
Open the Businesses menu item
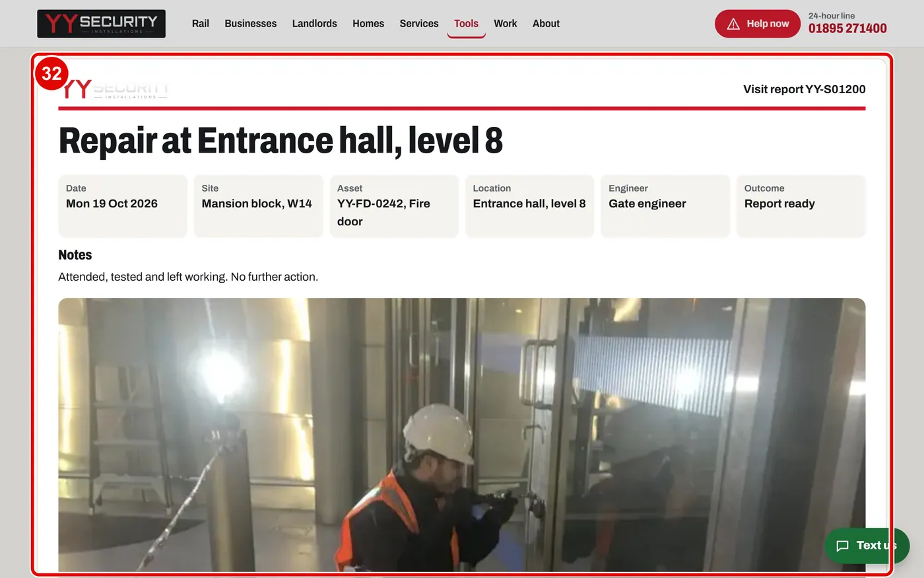click(251, 24)
